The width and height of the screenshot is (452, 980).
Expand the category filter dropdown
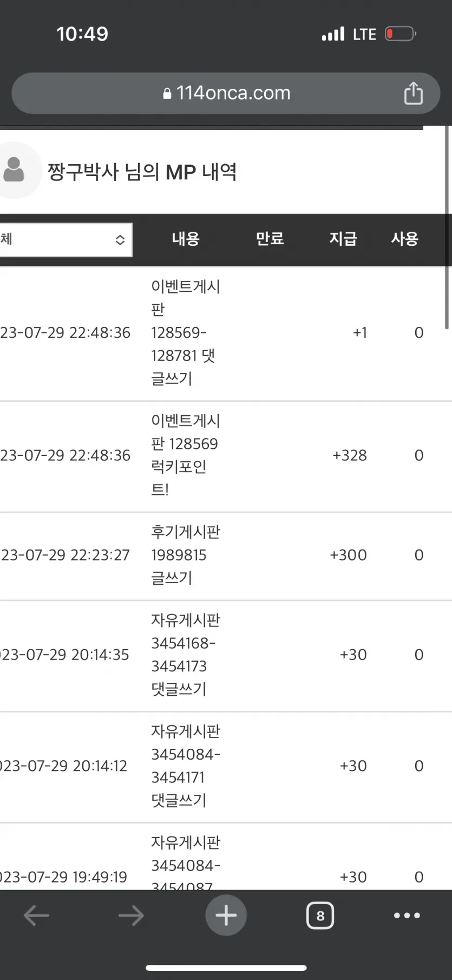point(65,239)
